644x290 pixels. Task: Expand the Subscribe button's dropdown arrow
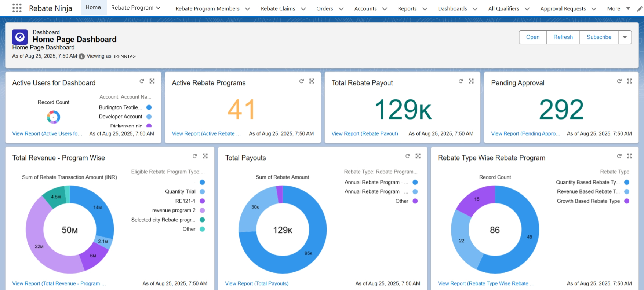[x=625, y=37]
